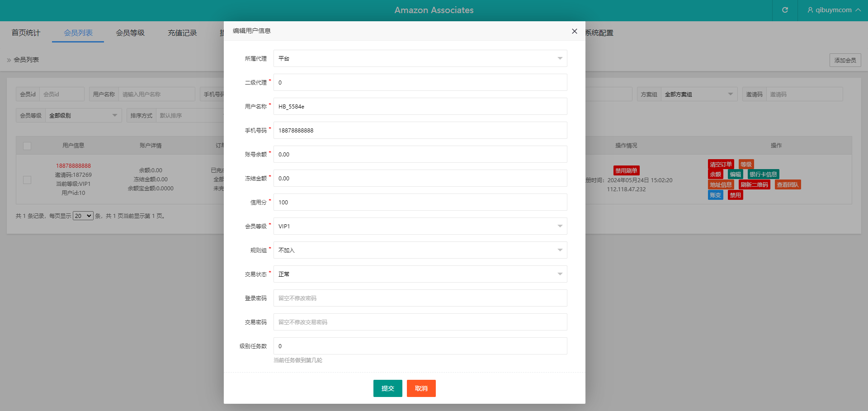The image size is (868, 411).
Task: Toggle the select-all checkbox in table header
Action: point(27,146)
